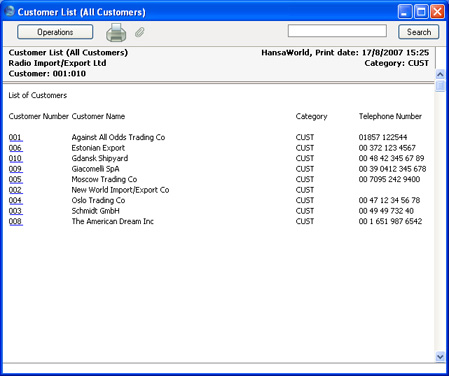This screenshot has height=376, width=449.
Task: Click the scrollbar down arrow
Action: 440,357
